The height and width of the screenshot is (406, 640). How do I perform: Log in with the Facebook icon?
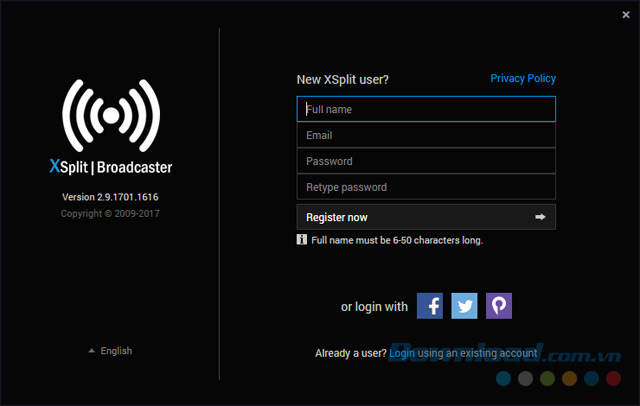(x=430, y=306)
